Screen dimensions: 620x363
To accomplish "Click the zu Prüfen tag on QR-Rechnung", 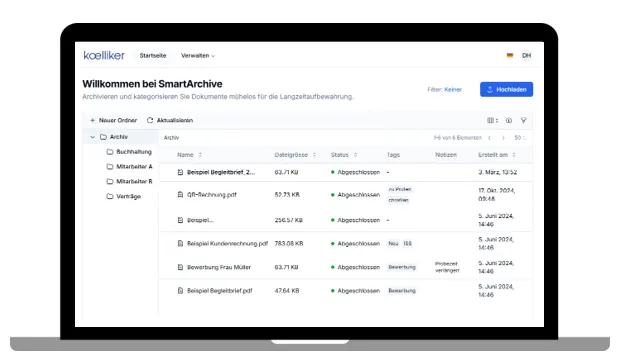I will pos(399,189).
